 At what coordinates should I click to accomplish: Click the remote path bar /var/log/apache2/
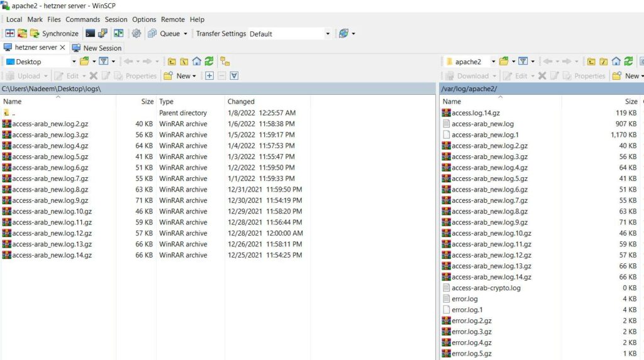click(x=541, y=89)
